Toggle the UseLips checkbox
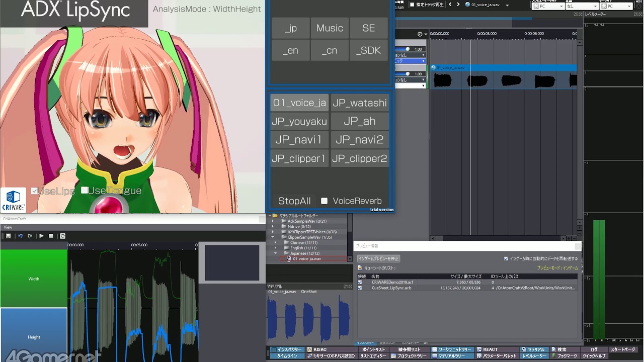The height and width of the screenshot is (362, 644). click(x=34, y=191)
